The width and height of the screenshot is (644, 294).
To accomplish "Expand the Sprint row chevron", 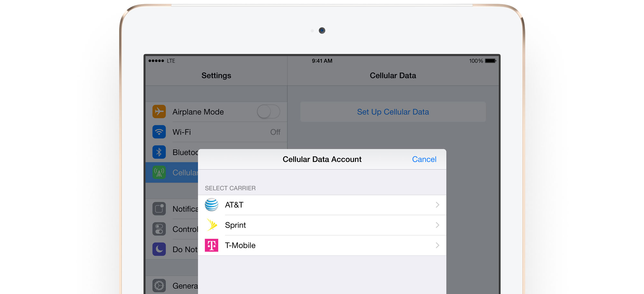I will click(437, 225).
